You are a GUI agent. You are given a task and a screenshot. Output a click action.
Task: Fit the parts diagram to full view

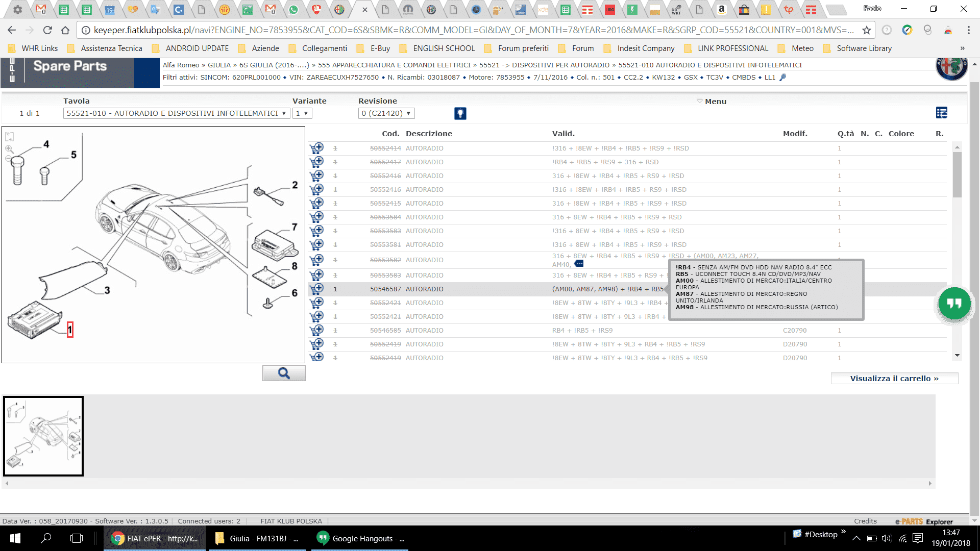(x=9, y=137)
